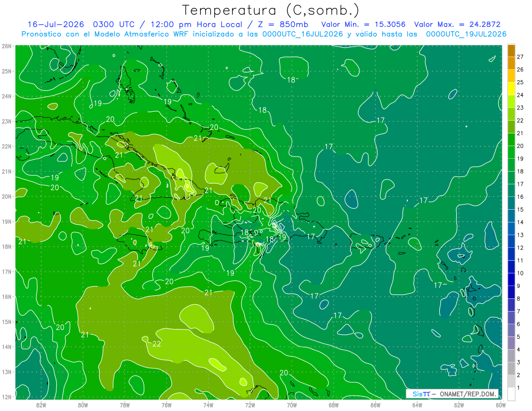This screenshot has width=532, height=411.
Task: Click the latitude label "26N"
Action: 7,46
